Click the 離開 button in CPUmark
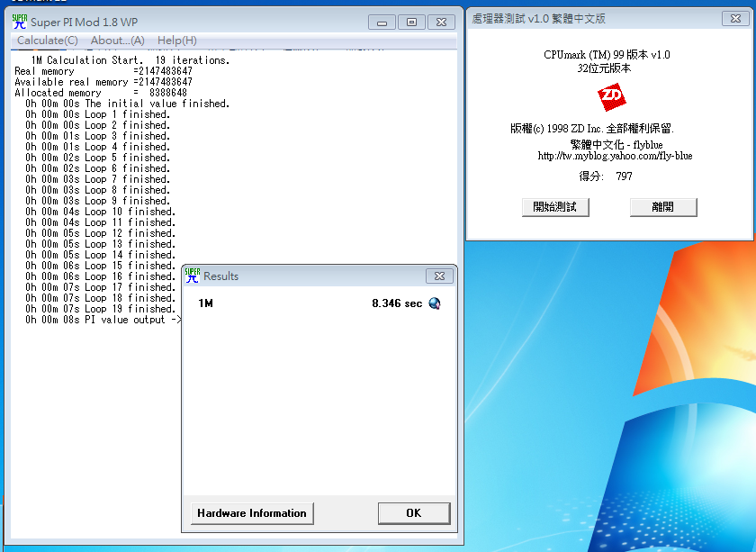756x552 pixels. coord(663,207)
